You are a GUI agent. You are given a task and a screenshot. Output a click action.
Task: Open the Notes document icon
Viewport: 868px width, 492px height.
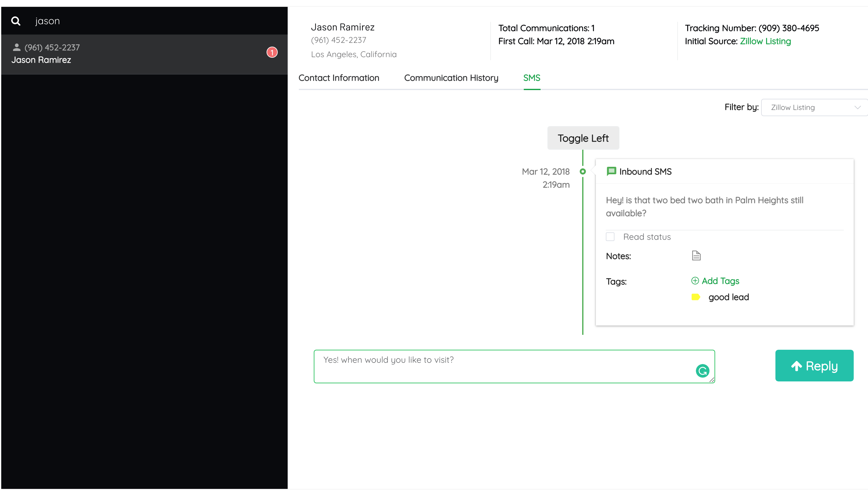[x=696, y=255]
